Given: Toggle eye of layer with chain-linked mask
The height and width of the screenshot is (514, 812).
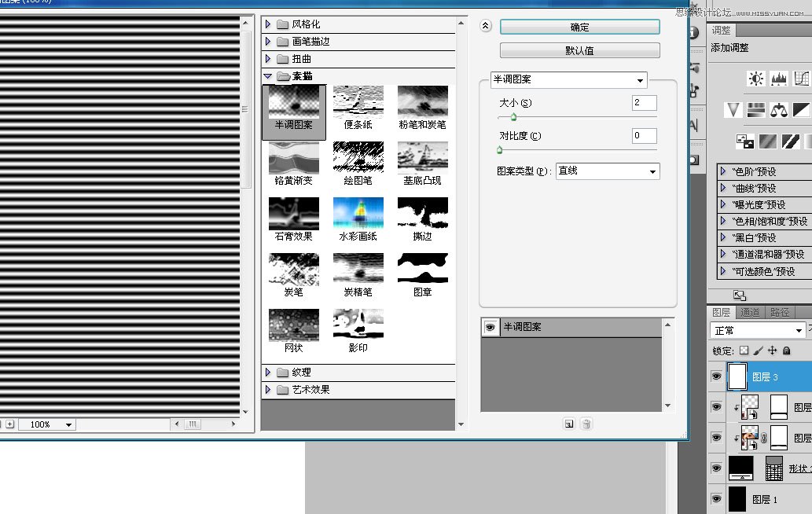Looking at the screenshot, I should click(716, 438).
